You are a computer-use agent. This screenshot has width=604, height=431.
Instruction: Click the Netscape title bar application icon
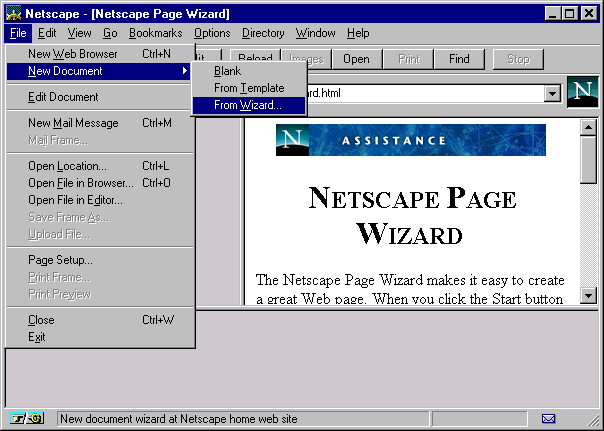tap(14, 14)
